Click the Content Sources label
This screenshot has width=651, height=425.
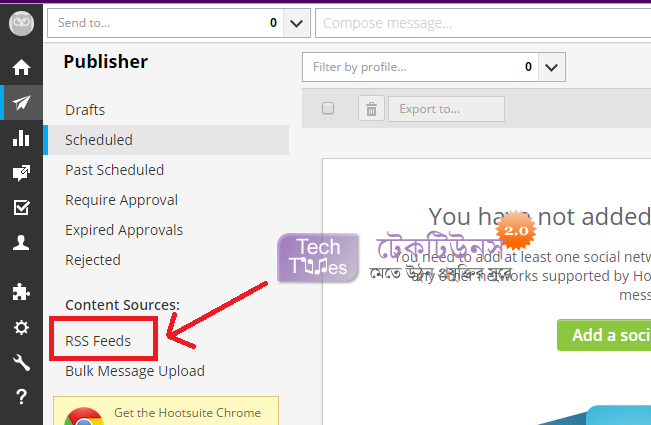point(122,305)
